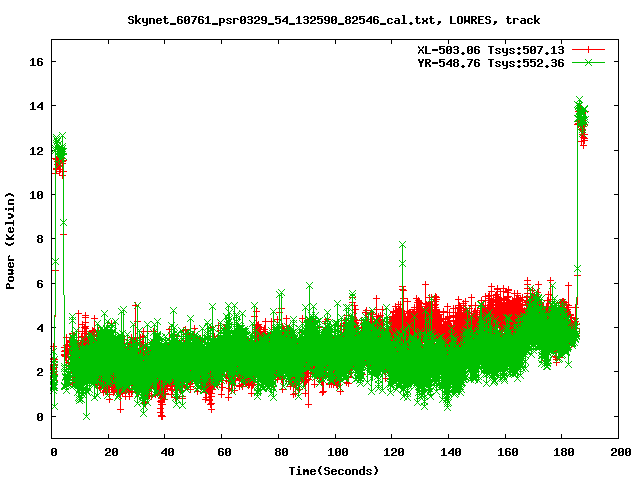Click the x-axis tick label 160
Image resolution: width=640 pixels, height=480 pixels.
click(x=507, y=452)
